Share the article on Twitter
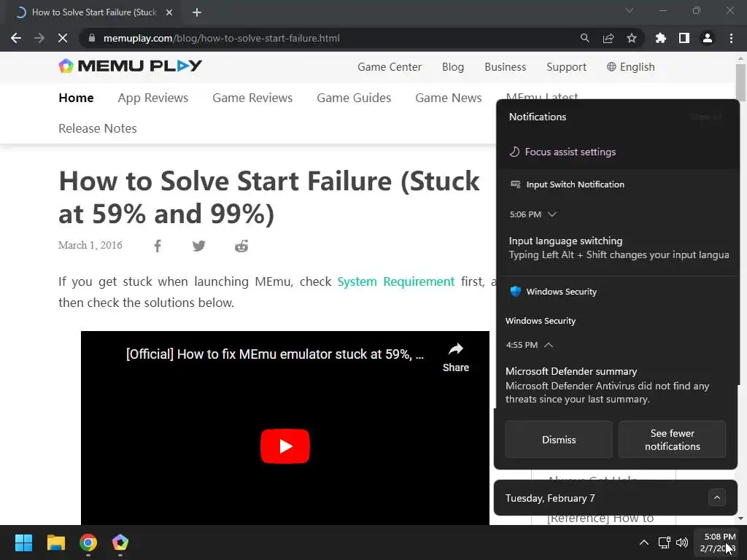The image size is (747, 560). (199, 246)
